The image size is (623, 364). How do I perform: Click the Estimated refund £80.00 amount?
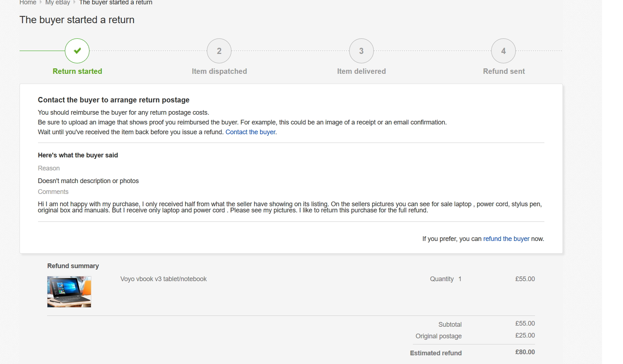(x=525, y=352)
